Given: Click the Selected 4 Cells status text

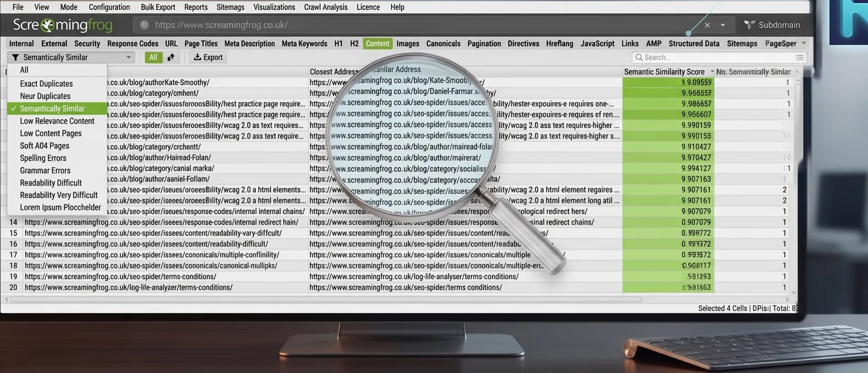Looking at the screenshot, I should (722, 309).
